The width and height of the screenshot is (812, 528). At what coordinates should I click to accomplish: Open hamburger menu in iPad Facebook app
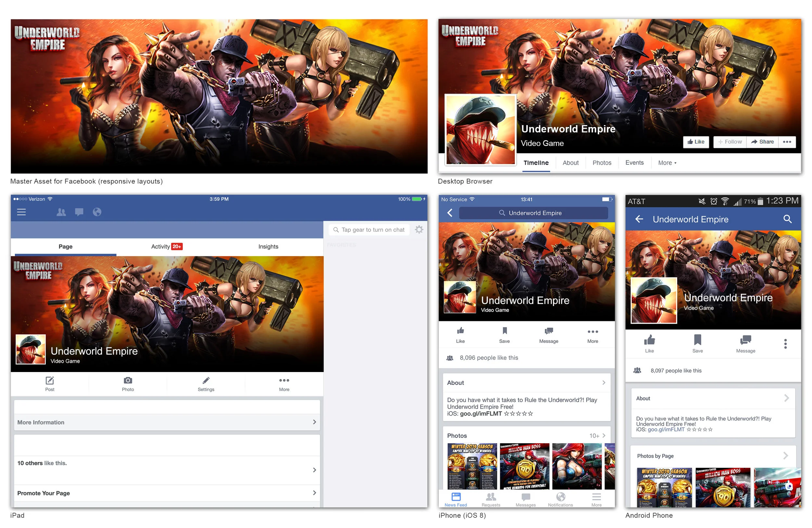[21, 212]
